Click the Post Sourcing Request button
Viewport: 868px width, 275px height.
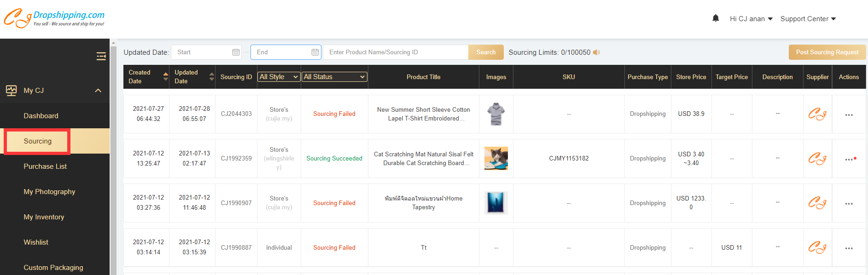827,52
